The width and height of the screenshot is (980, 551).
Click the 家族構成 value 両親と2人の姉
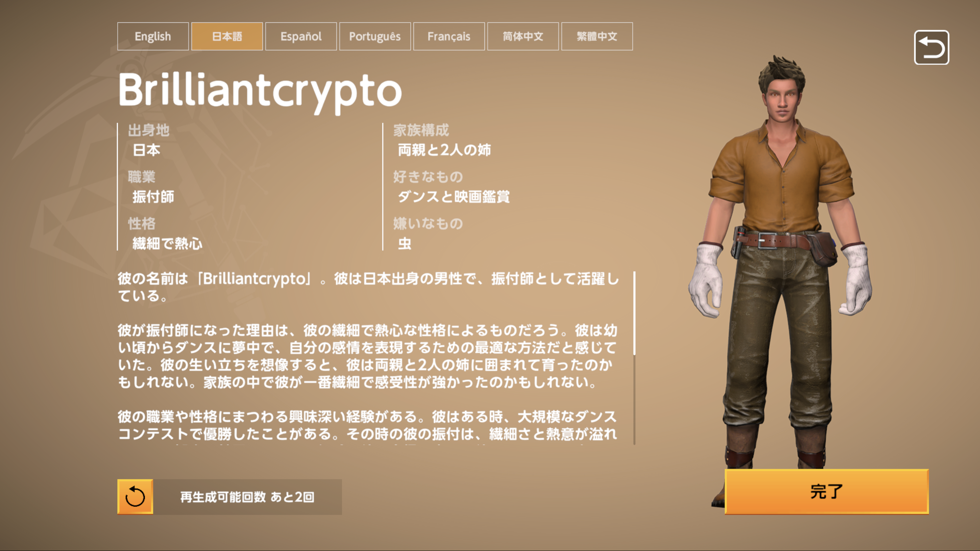[x=444, y=150]
